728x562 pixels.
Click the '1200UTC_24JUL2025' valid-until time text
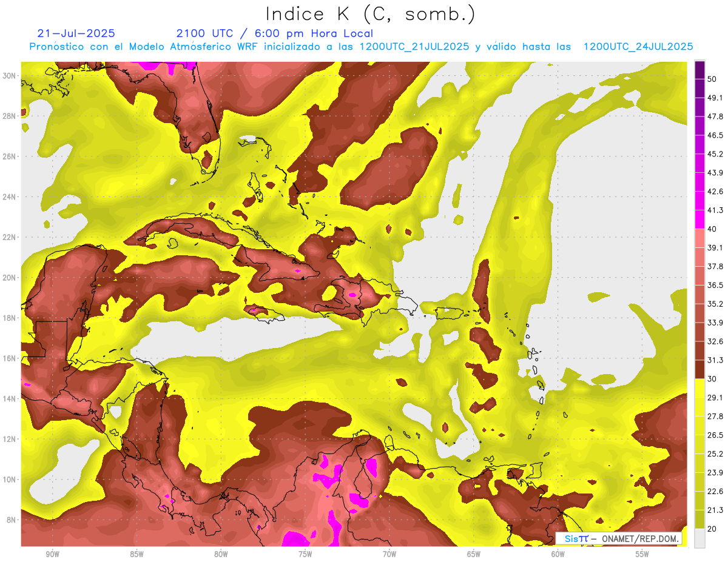[638, 47]
